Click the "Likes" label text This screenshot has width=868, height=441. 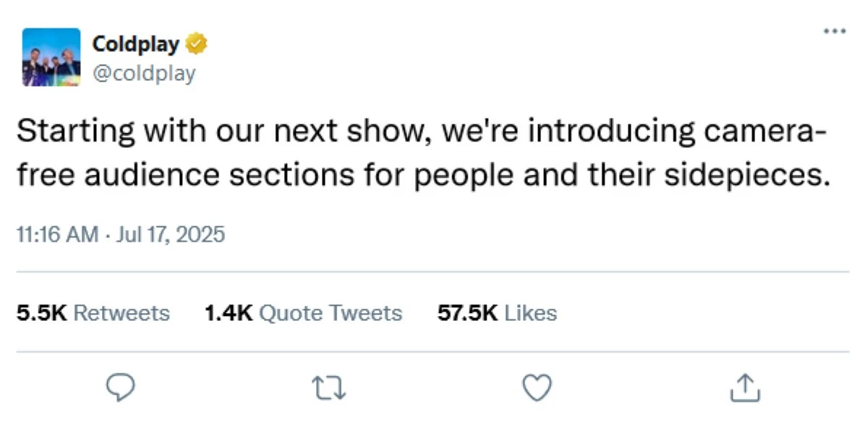pos(530,313)
